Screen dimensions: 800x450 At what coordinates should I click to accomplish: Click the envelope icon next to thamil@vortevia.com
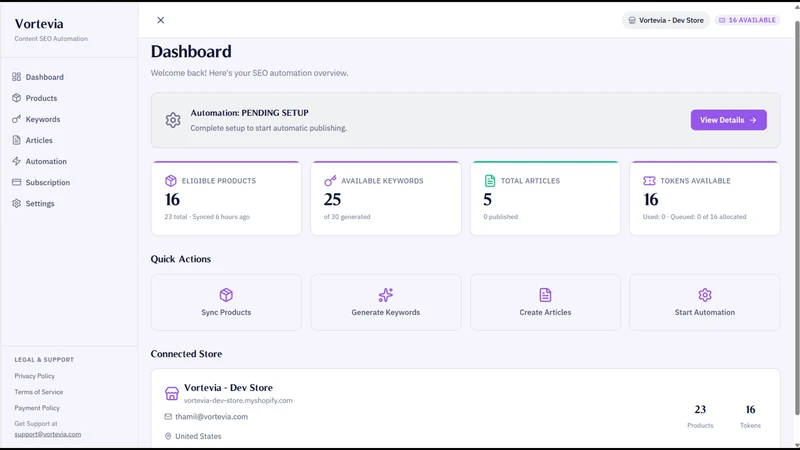click(x=168, y=416)
